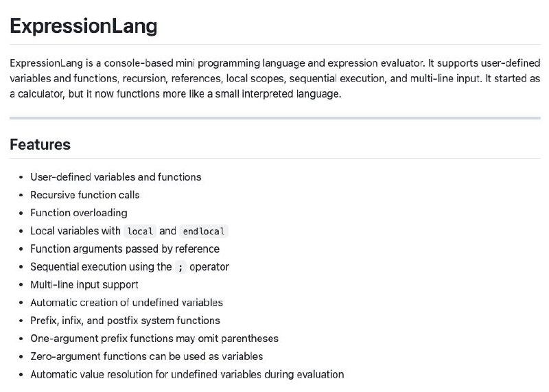This screenshot has width=549, height=392.
Task: Click the ExpressionLang main title heading
Action: coord(84,26)
